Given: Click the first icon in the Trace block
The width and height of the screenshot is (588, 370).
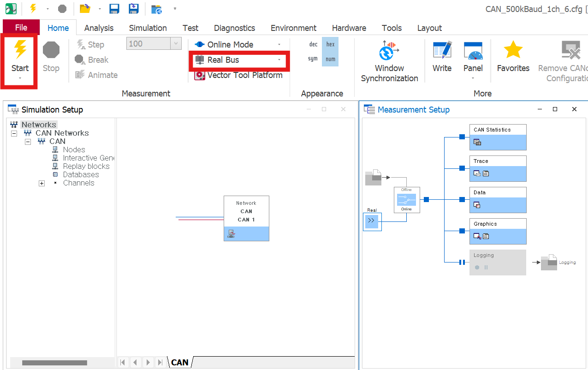Looking at the screenshot, I should [477, 173].
